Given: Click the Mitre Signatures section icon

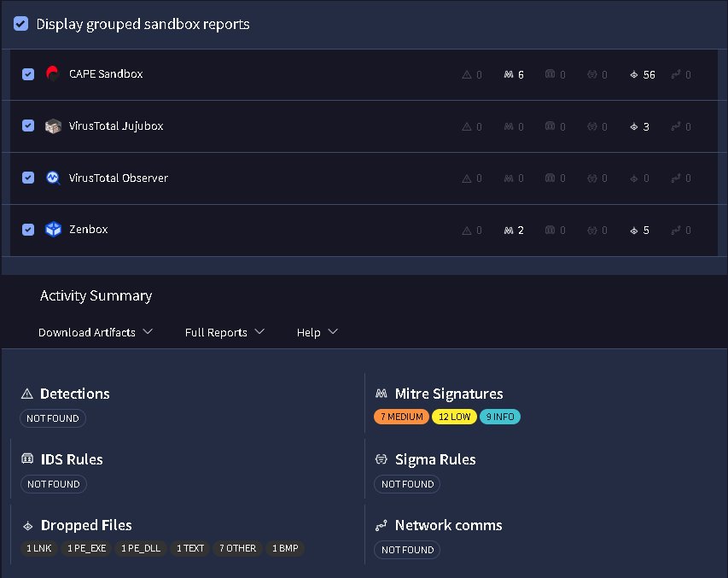Looking at the screenshot, I should 381,394.
